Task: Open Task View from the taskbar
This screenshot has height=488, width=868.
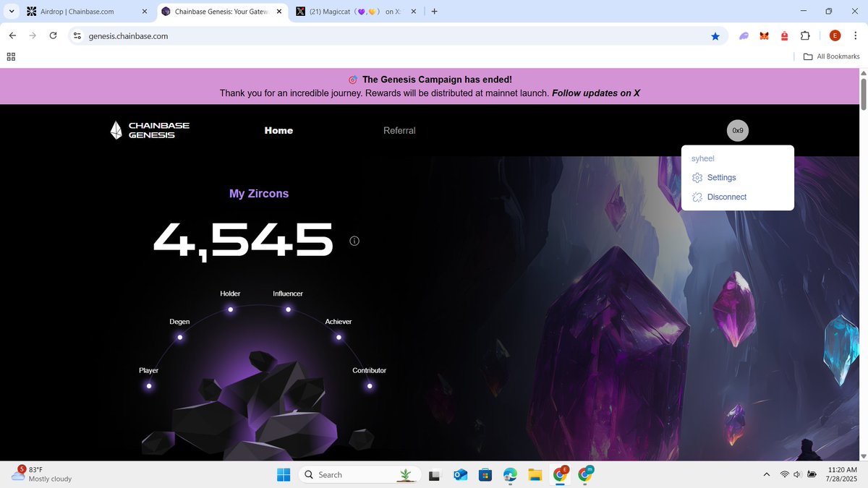Action: (435, 475)
